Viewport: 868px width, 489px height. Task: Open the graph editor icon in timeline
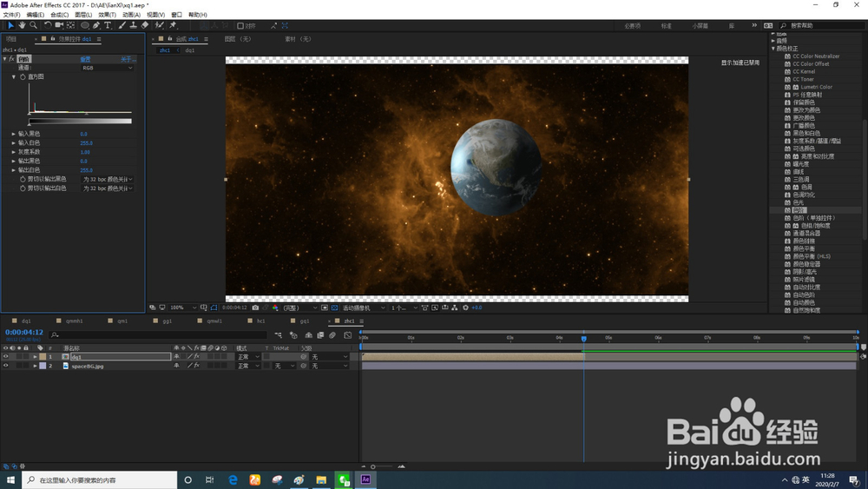coord(348,335)
